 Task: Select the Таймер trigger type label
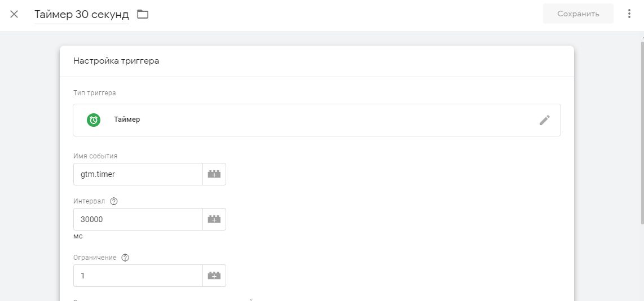pos(127,119)
